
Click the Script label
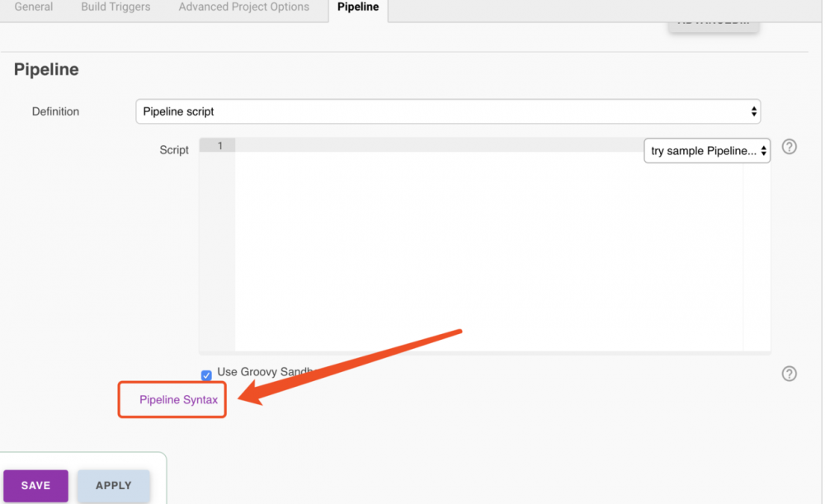pyautogui.click(x=174, y=150)
